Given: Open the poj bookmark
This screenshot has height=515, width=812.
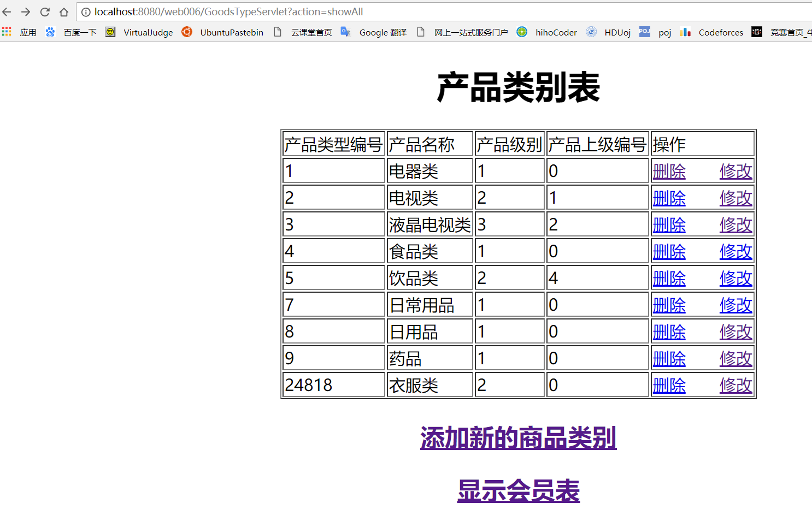Looking at the screenshot, I should tap(655, 32).
